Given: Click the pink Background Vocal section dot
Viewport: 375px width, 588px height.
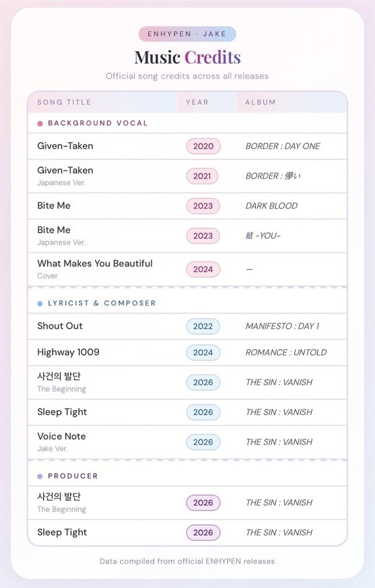Looking at the screenshot, I should pyautogui.click(x=40, y=123).
